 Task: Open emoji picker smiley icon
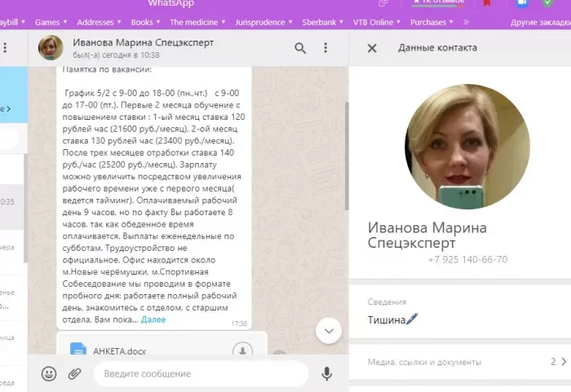click(x=49, y=374)
